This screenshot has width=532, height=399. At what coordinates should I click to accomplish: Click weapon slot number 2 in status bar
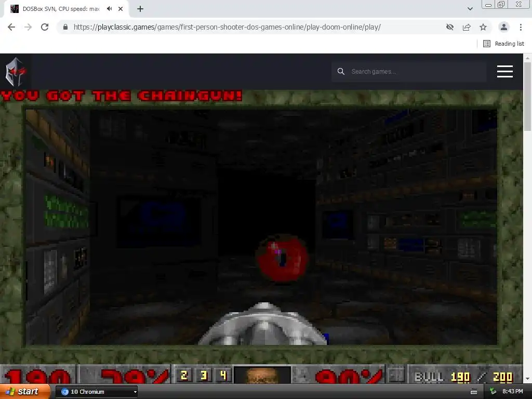coord(184,375)
